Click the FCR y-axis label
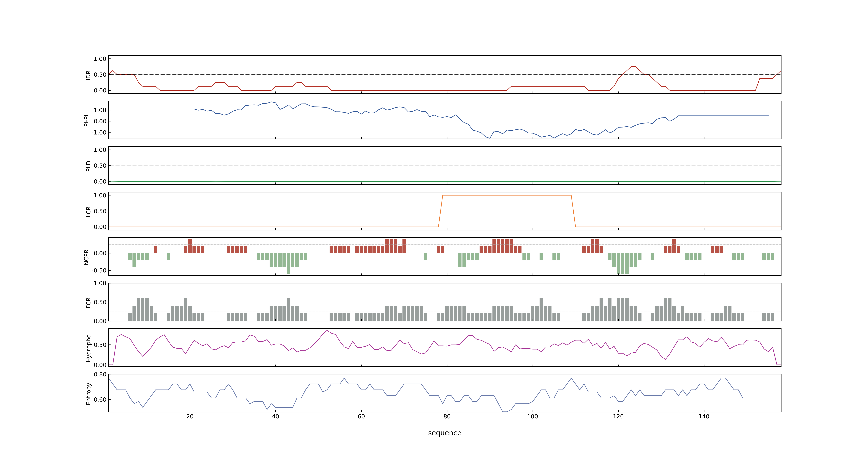This screenshot has width=868, height=463. tap(88, 303)
